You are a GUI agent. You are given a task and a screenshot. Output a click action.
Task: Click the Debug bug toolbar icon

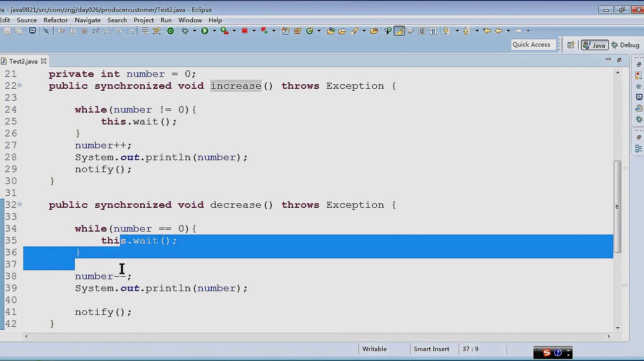185,31
